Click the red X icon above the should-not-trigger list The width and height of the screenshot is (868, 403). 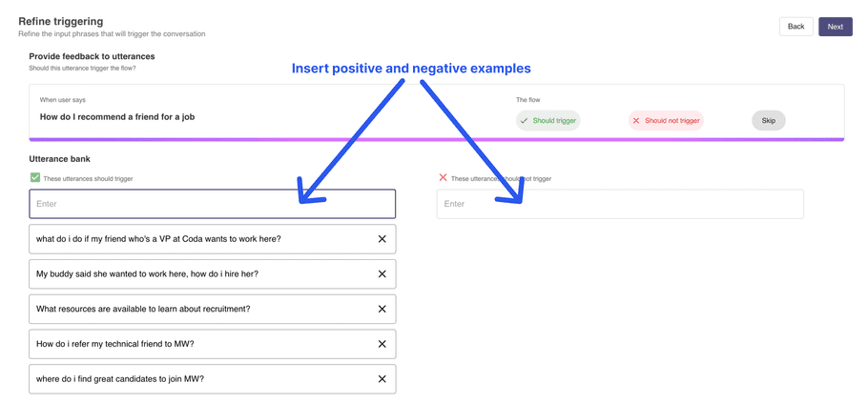[443, 177]
